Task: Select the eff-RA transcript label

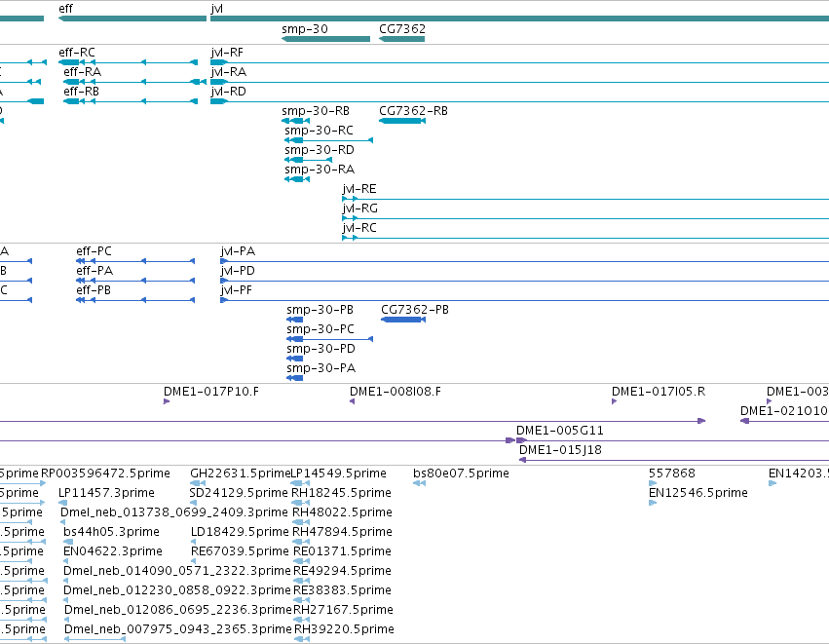Action: pos(82,72)
